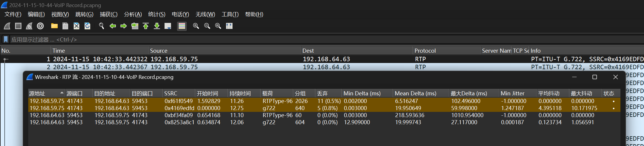644x146 pixels.
Task: Select the RTP stream with SSRC 0x8253a8c1
Action: [x=179, y=122]
